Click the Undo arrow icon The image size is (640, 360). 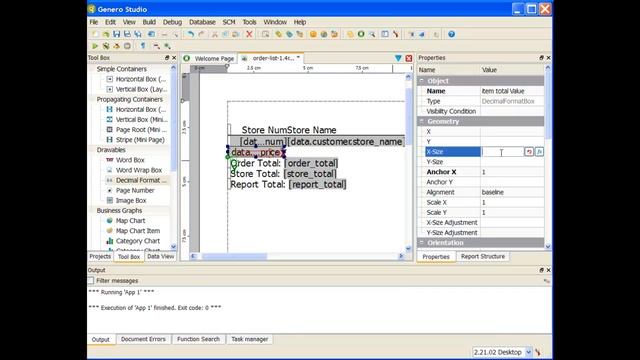191,34
